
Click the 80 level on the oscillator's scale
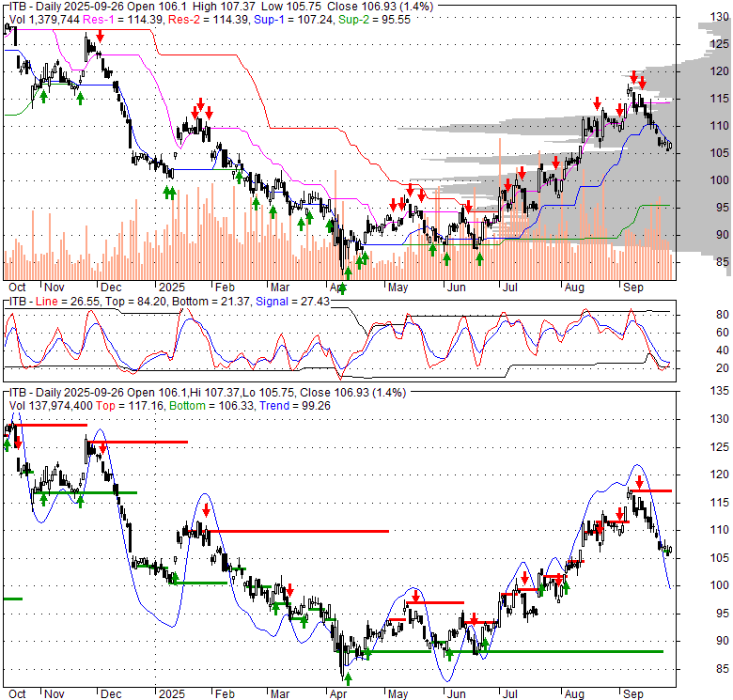723,315
